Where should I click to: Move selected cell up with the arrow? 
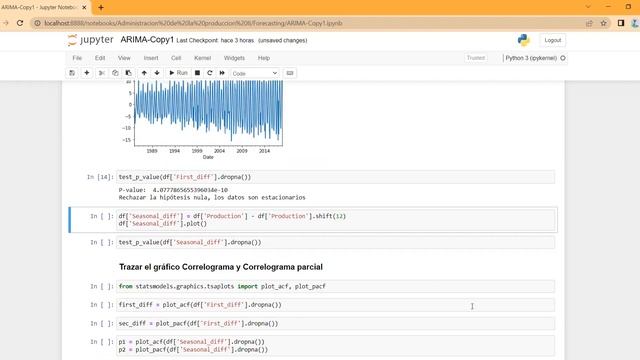pos(144,73)
